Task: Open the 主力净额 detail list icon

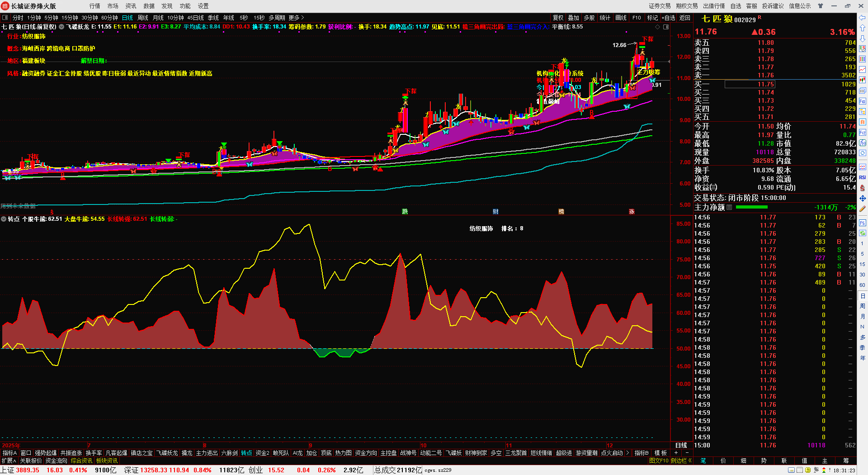Action: [729, 207]
